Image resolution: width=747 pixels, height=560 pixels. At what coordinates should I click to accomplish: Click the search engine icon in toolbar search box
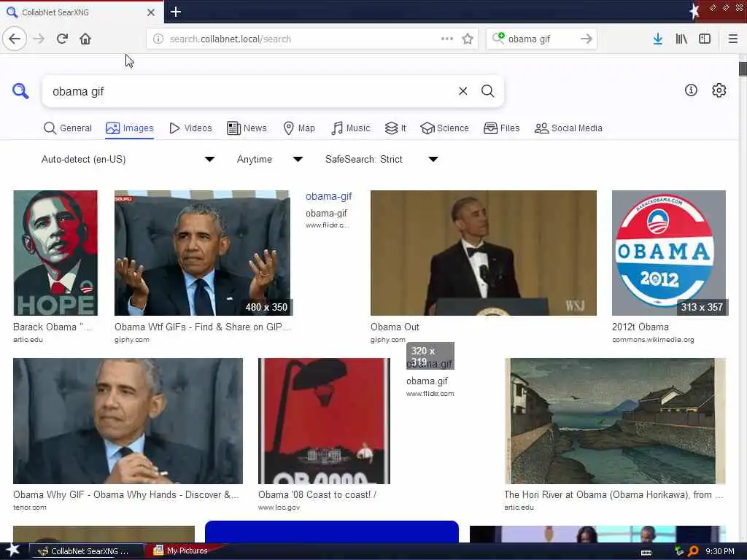click(498, 38)
